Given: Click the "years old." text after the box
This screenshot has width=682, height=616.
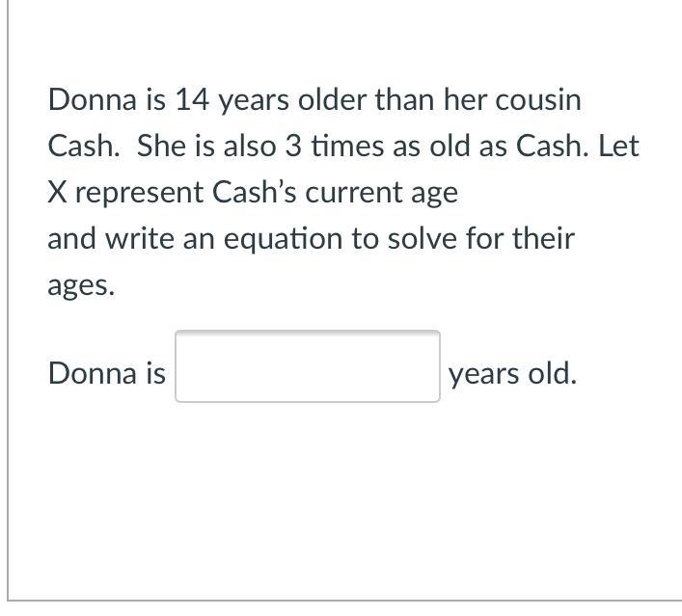Looking at the screenshot, I should (512, 373).
